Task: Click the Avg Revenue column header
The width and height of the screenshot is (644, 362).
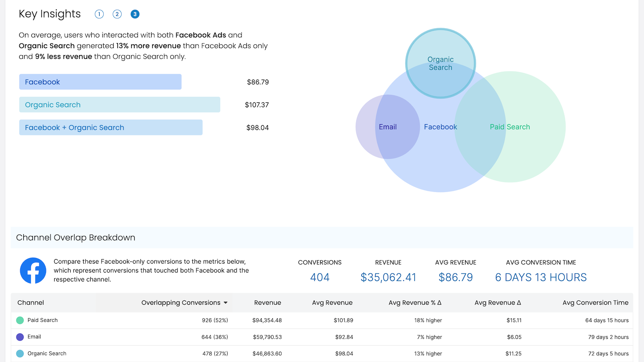Action: point(332,303)
